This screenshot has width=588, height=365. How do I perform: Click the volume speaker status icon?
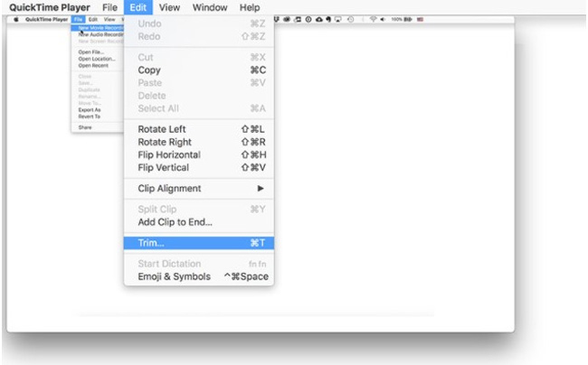click(x=383, y=20)
